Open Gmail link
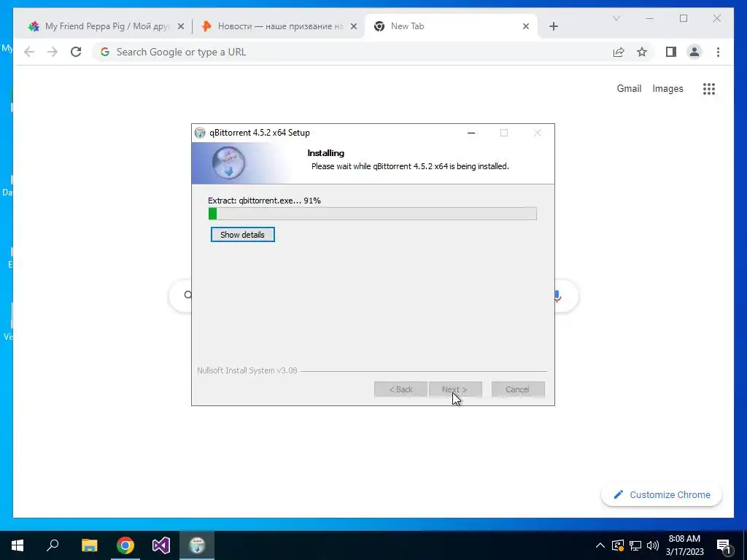This screenshot has height=560, width=747. click(629, 88)
